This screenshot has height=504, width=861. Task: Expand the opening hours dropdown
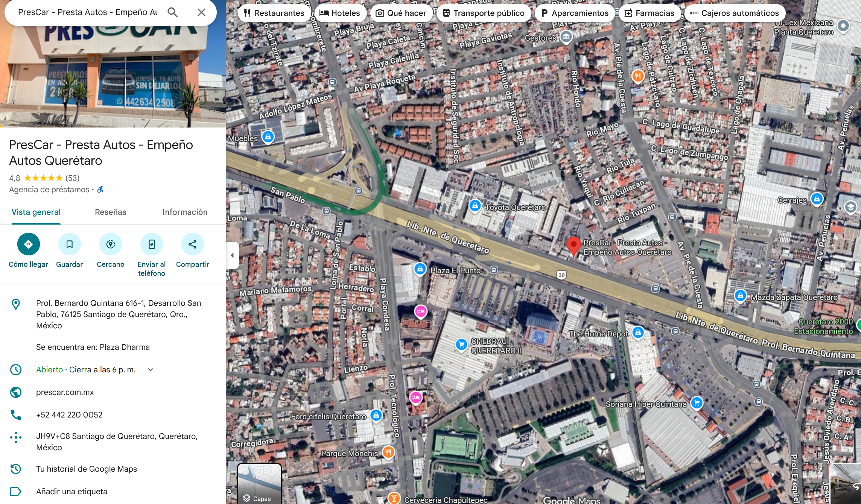[151, 370]
